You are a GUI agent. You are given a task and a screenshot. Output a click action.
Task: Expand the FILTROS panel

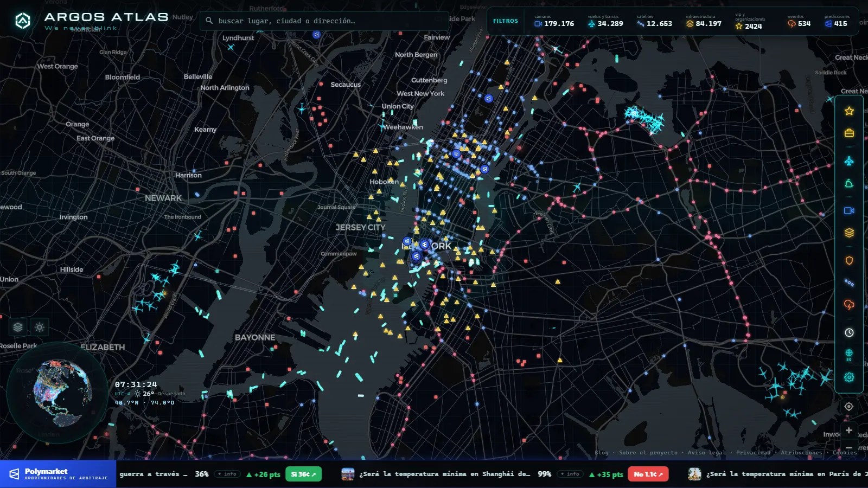click(x=506, y=21)
